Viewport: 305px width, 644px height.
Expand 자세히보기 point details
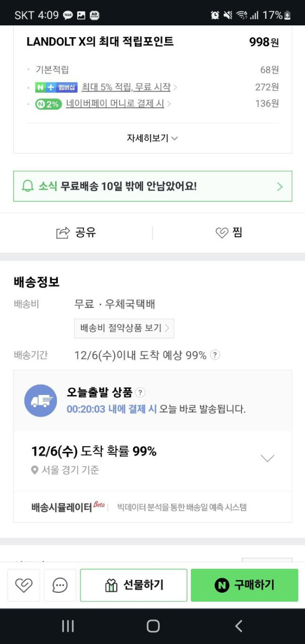pos(152,138)
